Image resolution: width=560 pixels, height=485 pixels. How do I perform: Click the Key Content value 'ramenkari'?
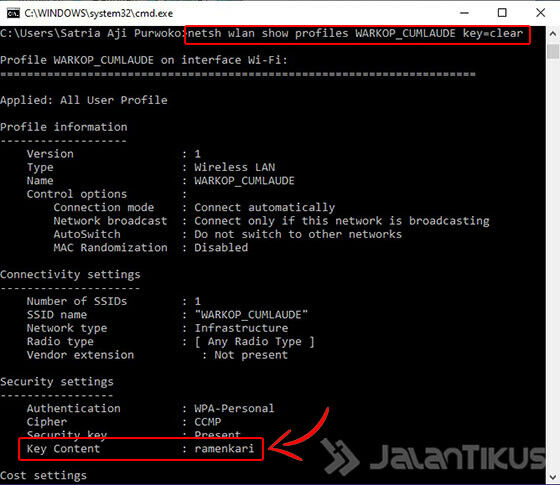coord(224,449)
